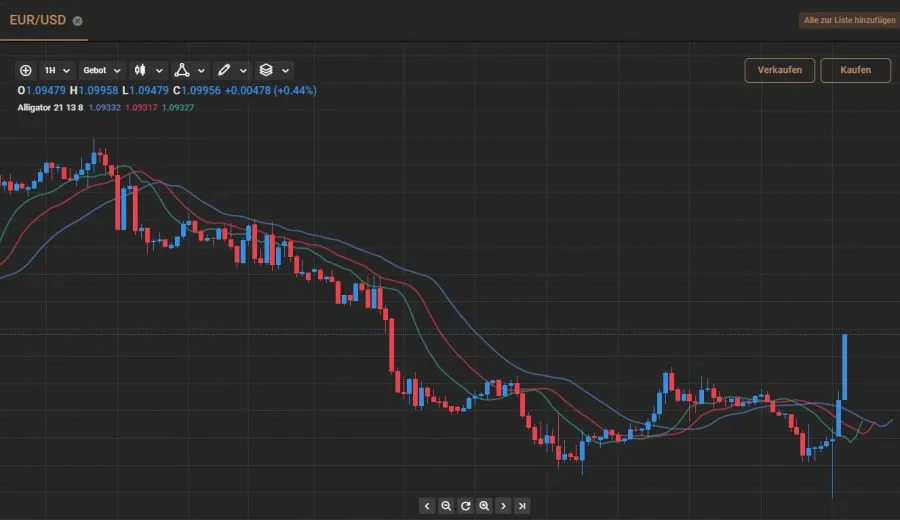
Task: Click the Alligator 21 13 8 indicator label
Action: click(50, 106)
